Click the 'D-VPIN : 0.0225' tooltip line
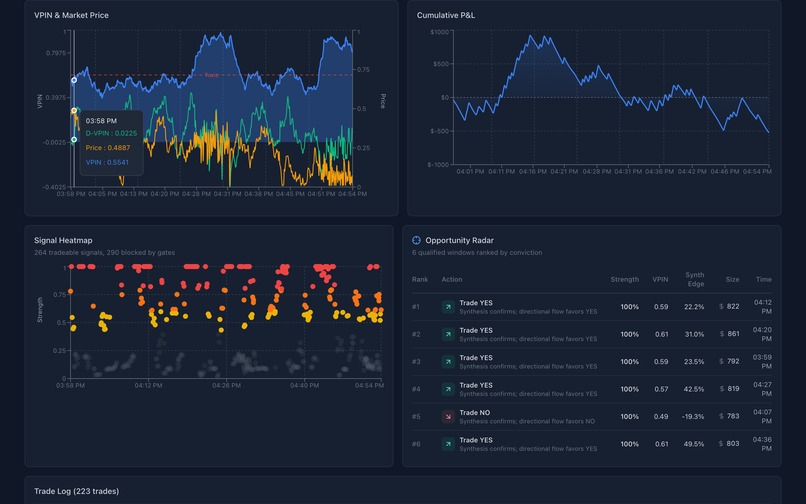This screenshot has height=504, width=806. point(111,133)
